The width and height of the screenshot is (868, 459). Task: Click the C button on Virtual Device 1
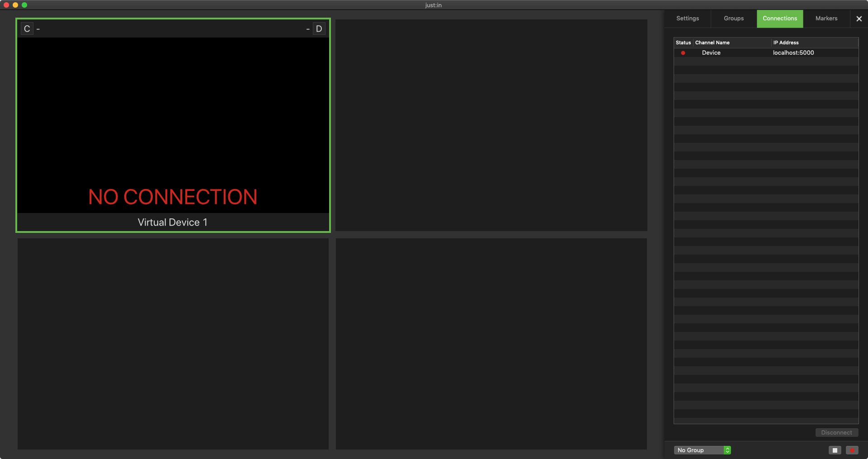pos(27,29)
